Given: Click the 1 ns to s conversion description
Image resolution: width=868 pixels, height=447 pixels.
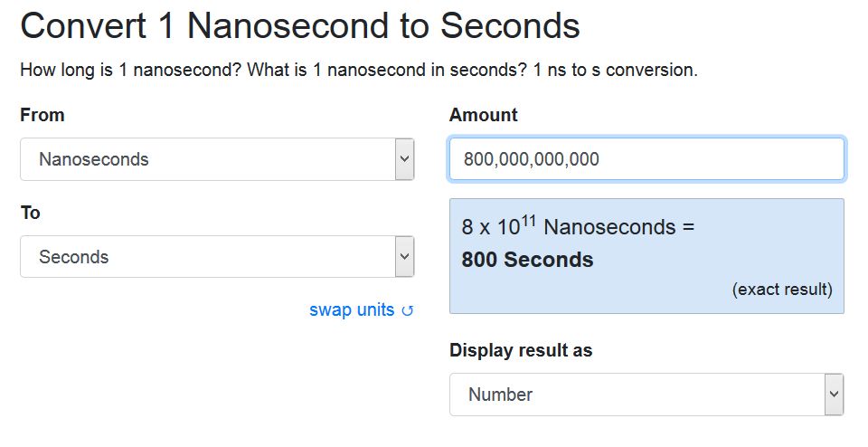Looking at the screenshot, I should pos(615,70).
